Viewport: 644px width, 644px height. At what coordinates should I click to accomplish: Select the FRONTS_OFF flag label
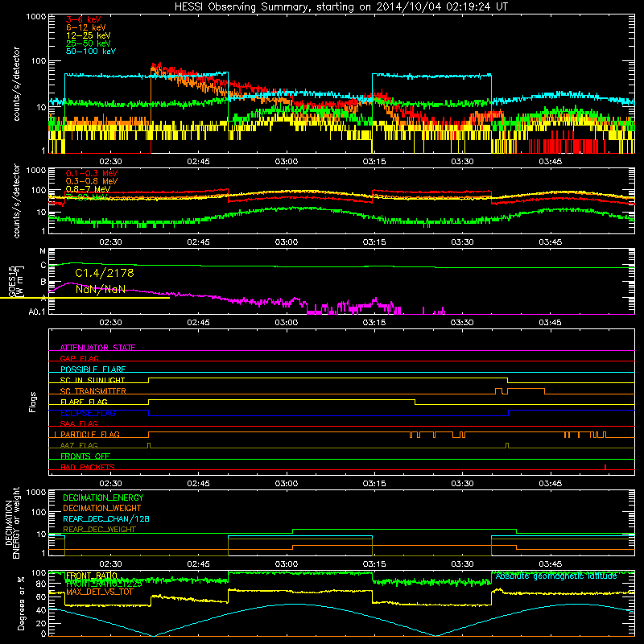(x=85, y=456)
